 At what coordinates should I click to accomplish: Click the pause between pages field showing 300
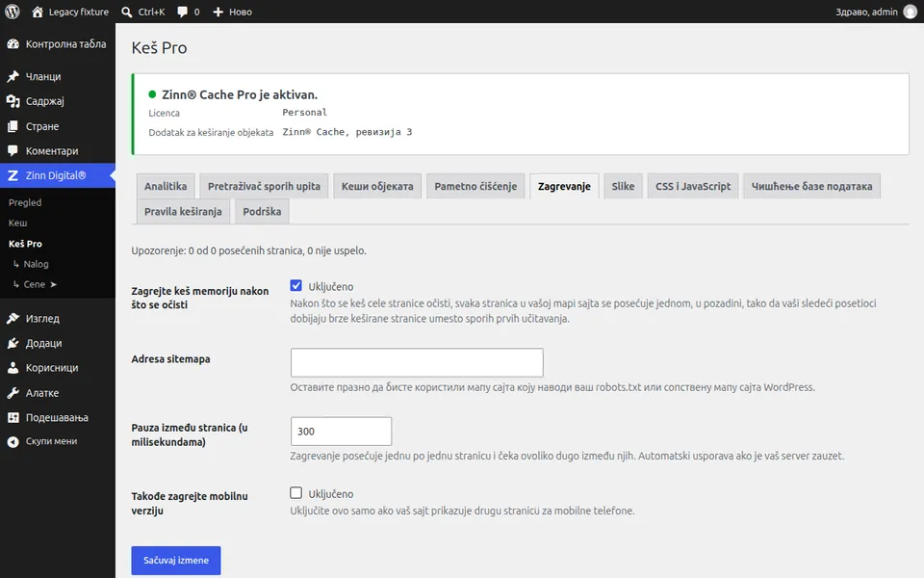pyautogui.click(x=341, y=432)
